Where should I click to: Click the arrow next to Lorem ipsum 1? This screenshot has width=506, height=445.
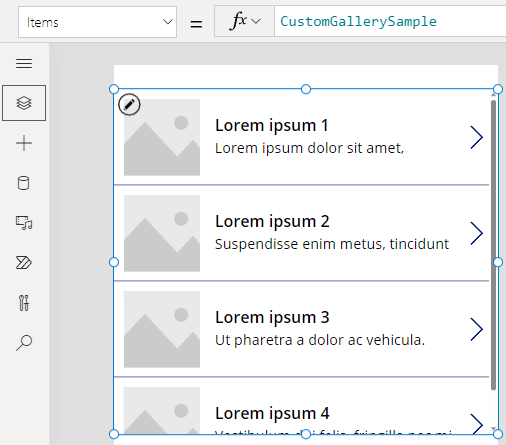coord(477,137)
